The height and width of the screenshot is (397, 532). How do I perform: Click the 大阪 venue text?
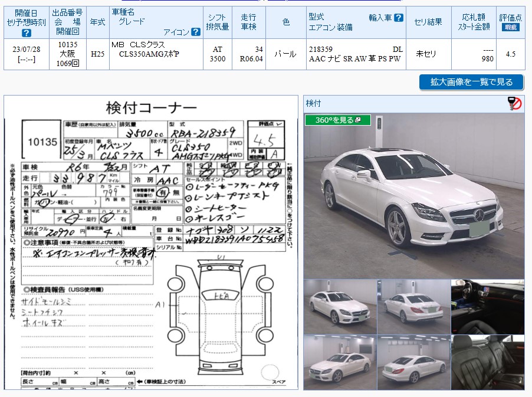tap(67, 54)
